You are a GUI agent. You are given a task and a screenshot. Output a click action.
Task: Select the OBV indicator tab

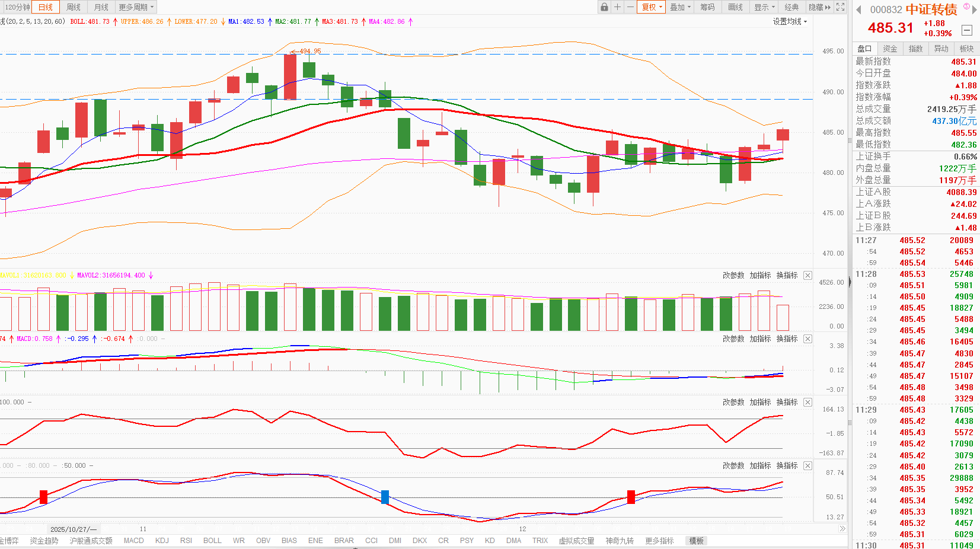coord(263,541)
